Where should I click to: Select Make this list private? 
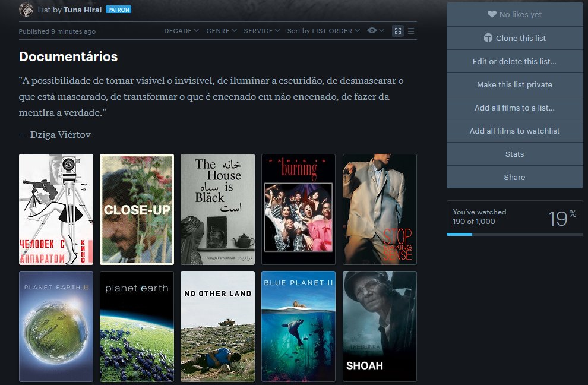point(514,84)
